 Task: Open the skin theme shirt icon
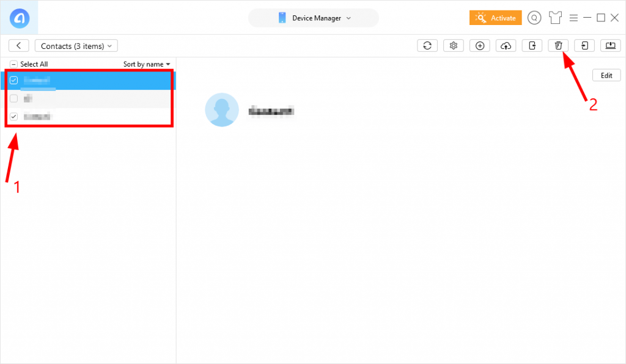click(x=554, y=18)
